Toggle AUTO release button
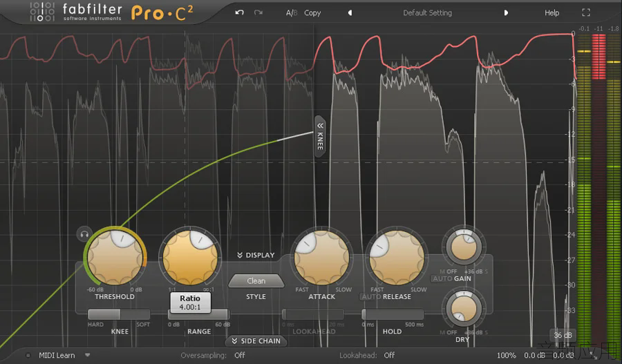Screen dimensions: 622x364 pyautogui.click(x=370, y=296)
